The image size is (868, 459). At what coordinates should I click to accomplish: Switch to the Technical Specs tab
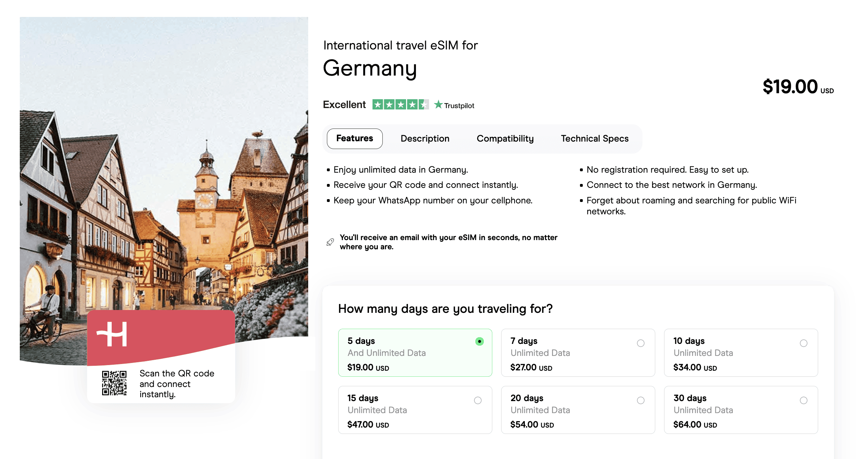point(594,138)
